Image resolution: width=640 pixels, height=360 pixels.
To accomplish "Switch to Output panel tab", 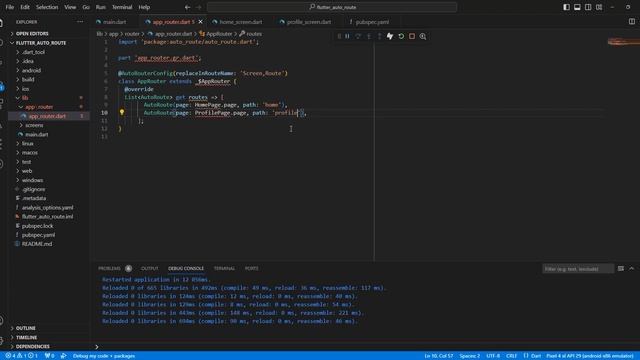I will (149, 269).
